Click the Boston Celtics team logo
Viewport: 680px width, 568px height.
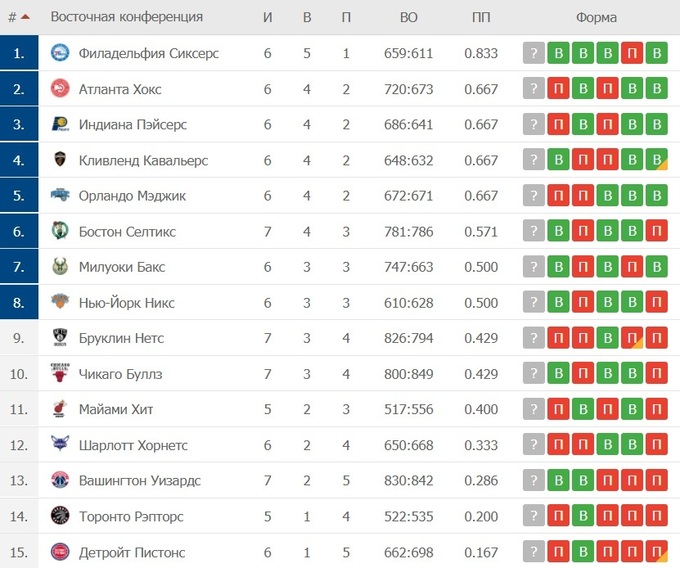coord(60,231)
